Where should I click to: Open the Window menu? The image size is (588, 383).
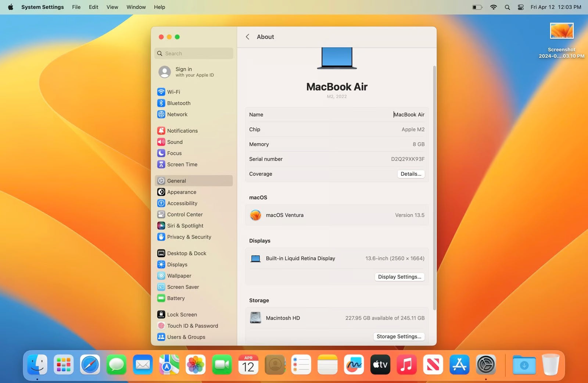[x=136, y=7]
